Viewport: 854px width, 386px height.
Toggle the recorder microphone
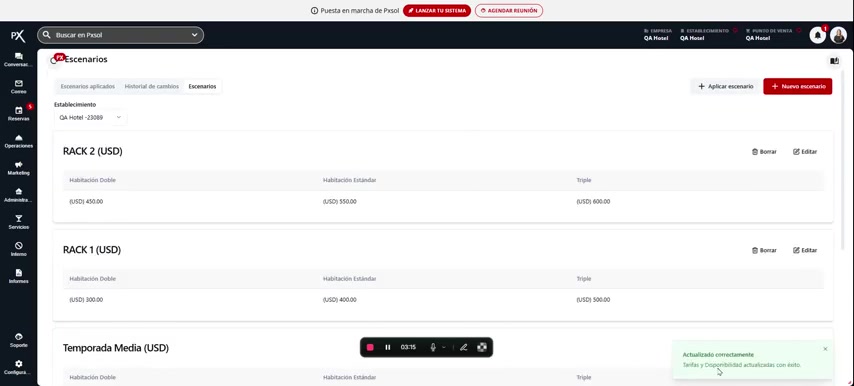pyautogui.click(x=433, y=347)
